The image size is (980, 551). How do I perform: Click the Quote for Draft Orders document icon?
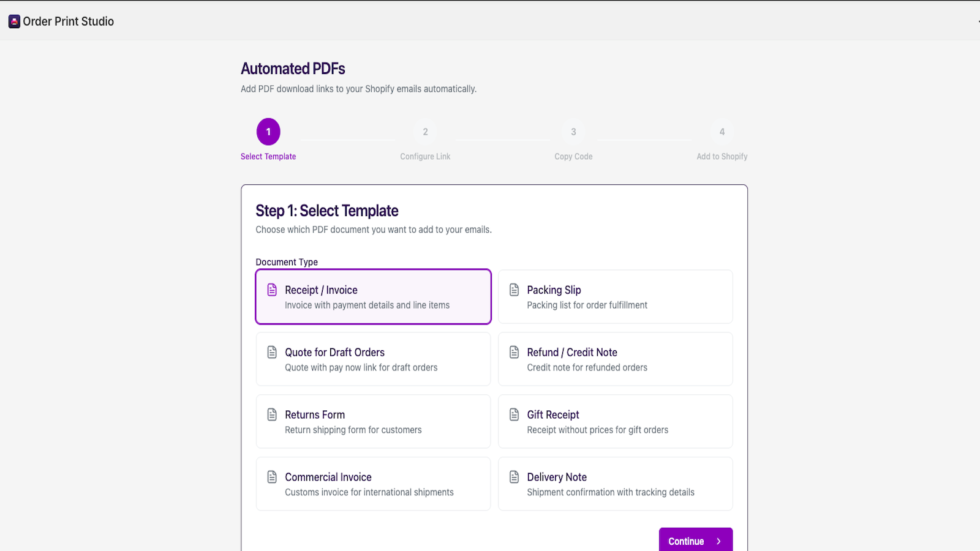[271, 351]
